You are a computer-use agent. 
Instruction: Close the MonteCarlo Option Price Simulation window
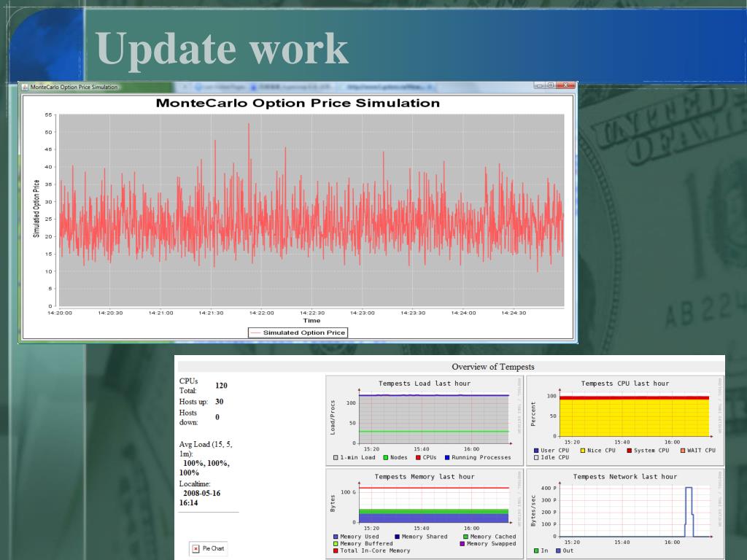pos(565,85)
